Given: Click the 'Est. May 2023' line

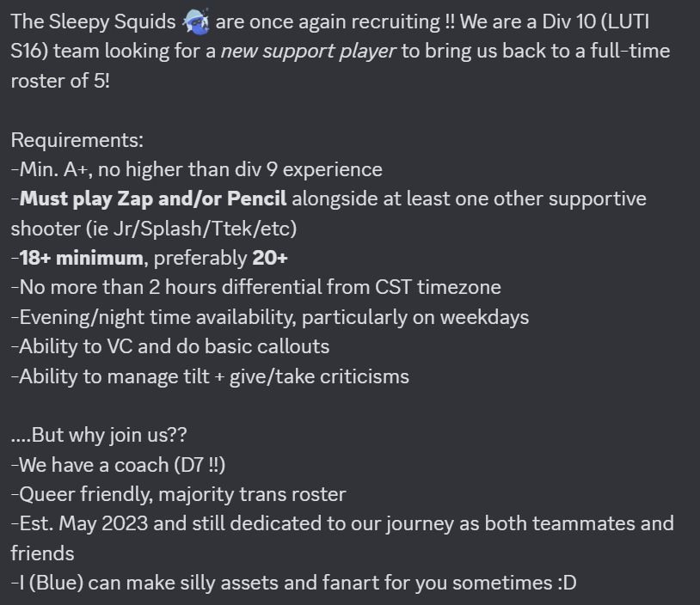Looking at the screenshot, I should (342, 524).
